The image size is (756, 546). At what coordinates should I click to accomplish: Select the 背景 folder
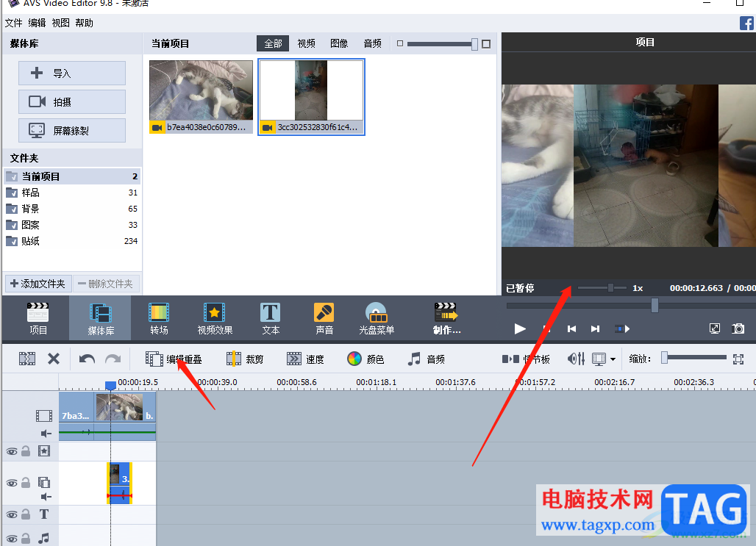(x=72, y=209)
